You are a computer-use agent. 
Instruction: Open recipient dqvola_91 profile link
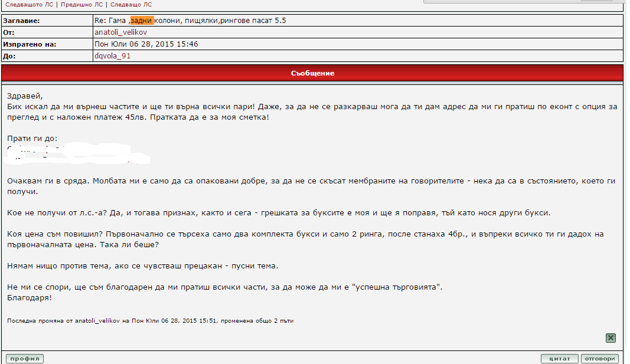click(112, 56)
